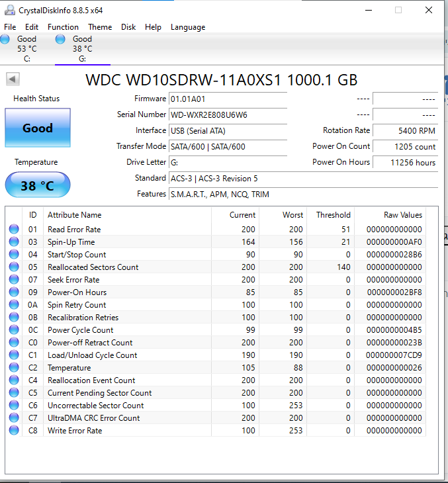Viewport: 448px width, 483px height.
Task: Click the previous disk arrow button
Action: point(13,79)
